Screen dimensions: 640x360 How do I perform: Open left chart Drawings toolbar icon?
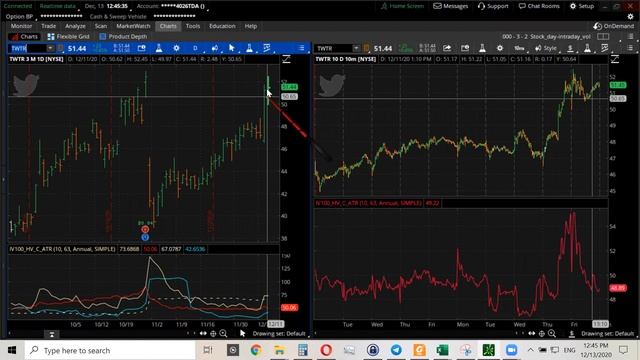click(x=267, y=48)
